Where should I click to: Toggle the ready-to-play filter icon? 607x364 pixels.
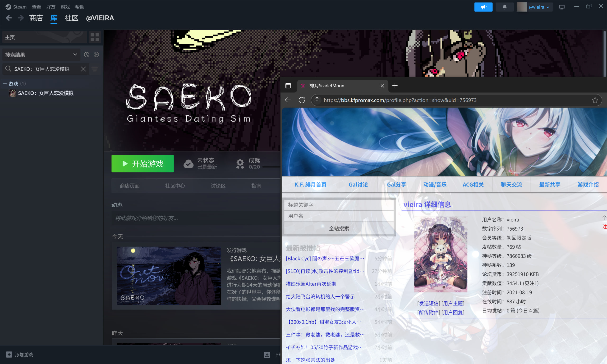coord(97,55)
